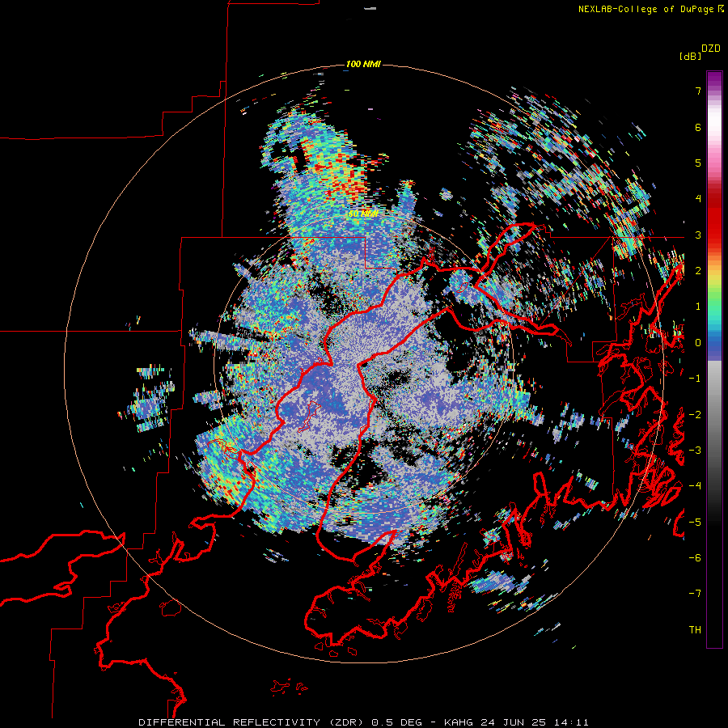Click the negative 6 dB scale label

tap(695, 558)
